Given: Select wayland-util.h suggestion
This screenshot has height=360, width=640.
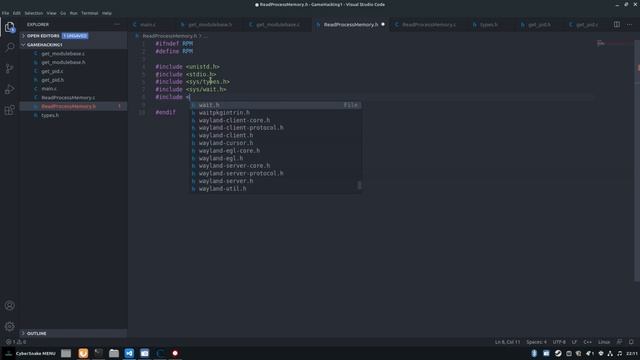Looking at the screenshot, I should coord(276,189).
